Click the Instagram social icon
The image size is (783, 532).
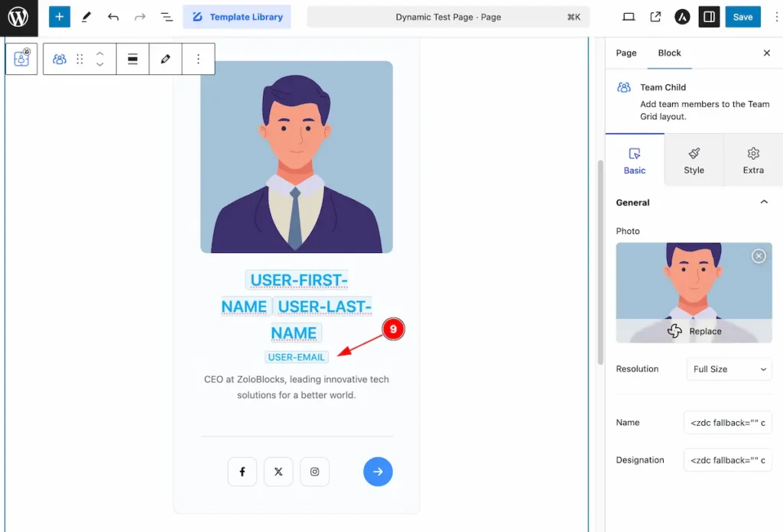[x=314, y=472]
